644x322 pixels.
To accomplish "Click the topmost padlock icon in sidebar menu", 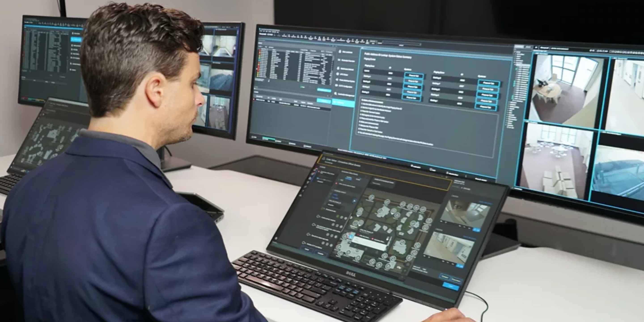I will point(340,52).
